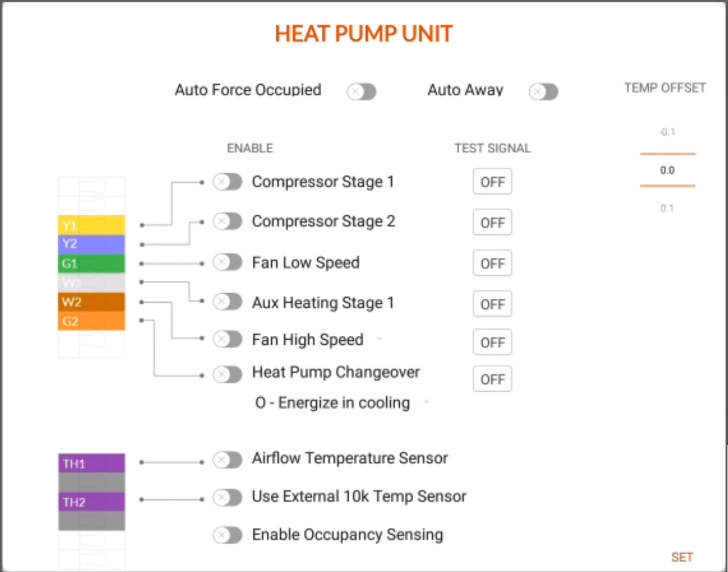Select the purple TH2 terminal block
728x572 pixels.
[91, 502]
